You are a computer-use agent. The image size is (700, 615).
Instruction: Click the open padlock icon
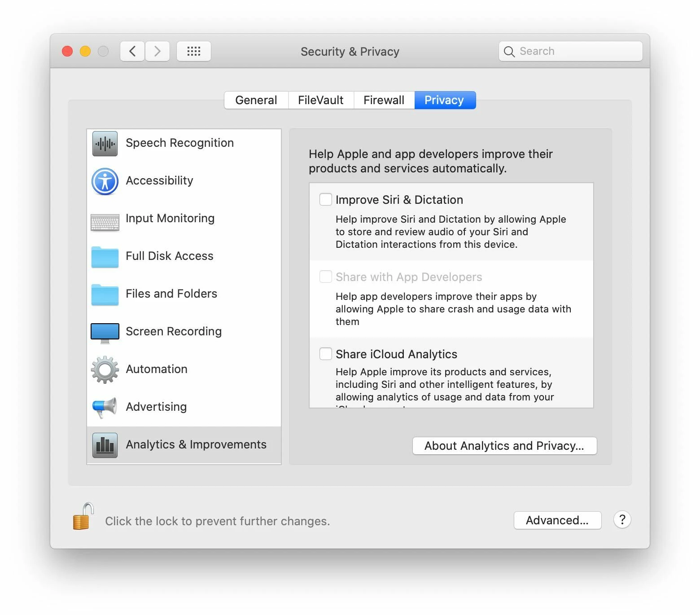(x=83, y=516)
